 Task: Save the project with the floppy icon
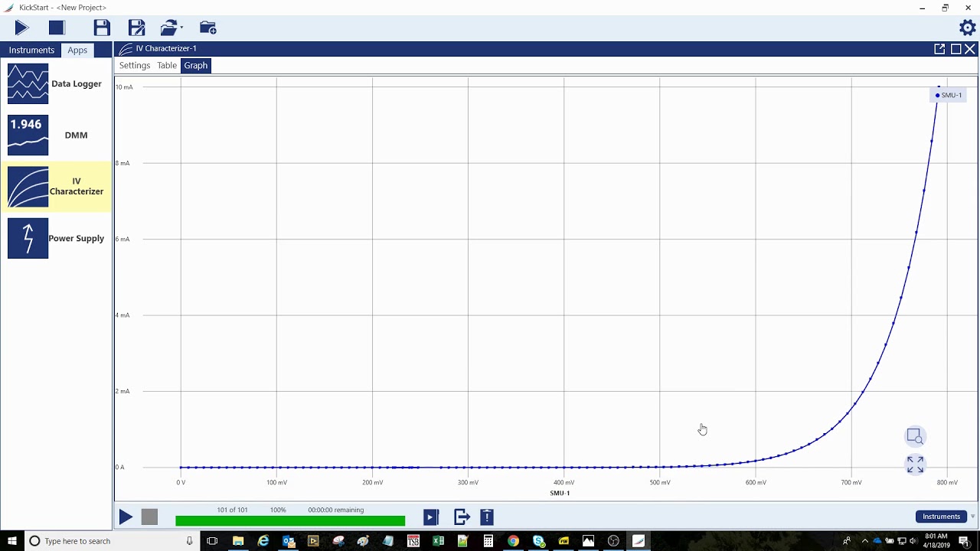point(102,28)
